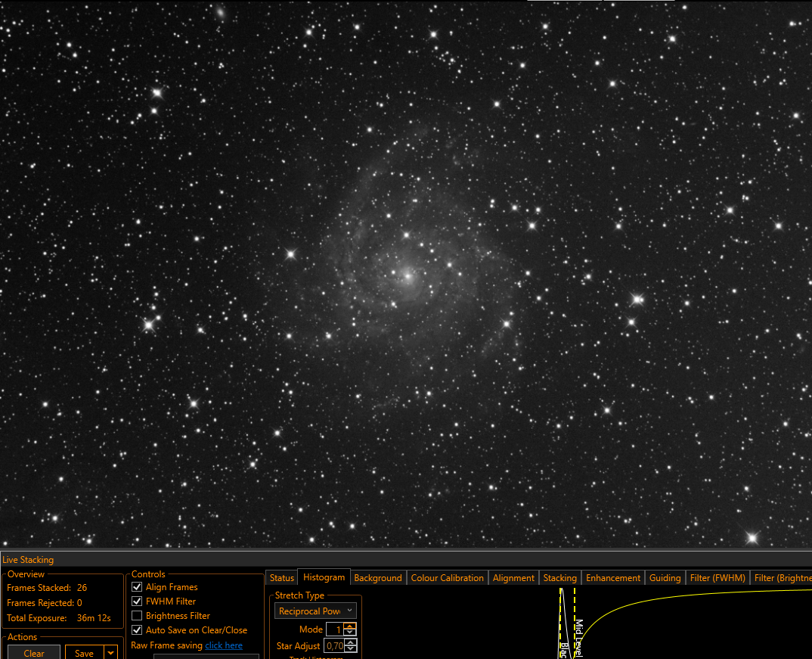Decrease Star Adjust with down arrow
This screenshot has width=812, height=659.
point(351,649)
